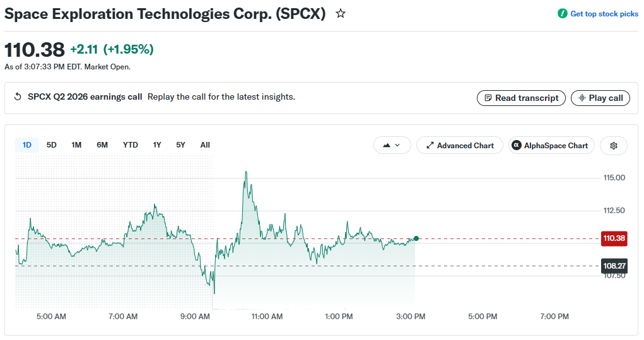Click the 11:00 AM time axis label
Viewport: 644px width, 340px height.
[x=267, y=317]
